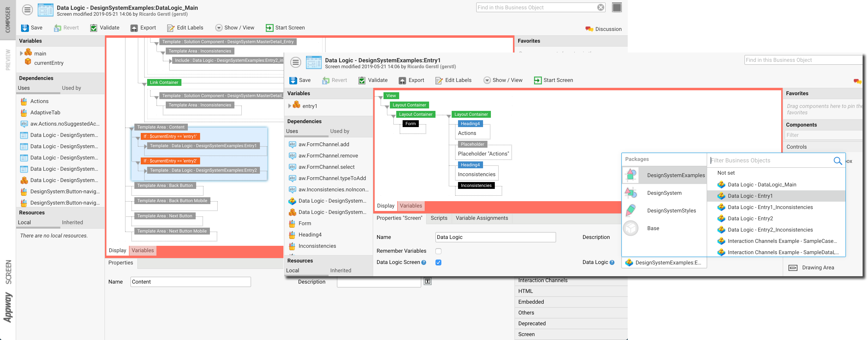Revert changes in the Entry1 editor
This screenshot has height=340, width=868.
point(334,80)
